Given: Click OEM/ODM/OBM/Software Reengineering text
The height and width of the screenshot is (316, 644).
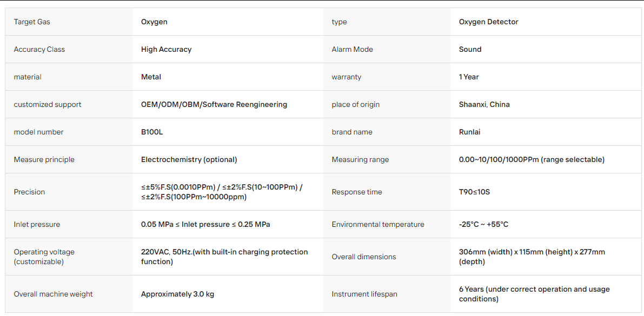Looking at the screenshot, I should 214,104.
